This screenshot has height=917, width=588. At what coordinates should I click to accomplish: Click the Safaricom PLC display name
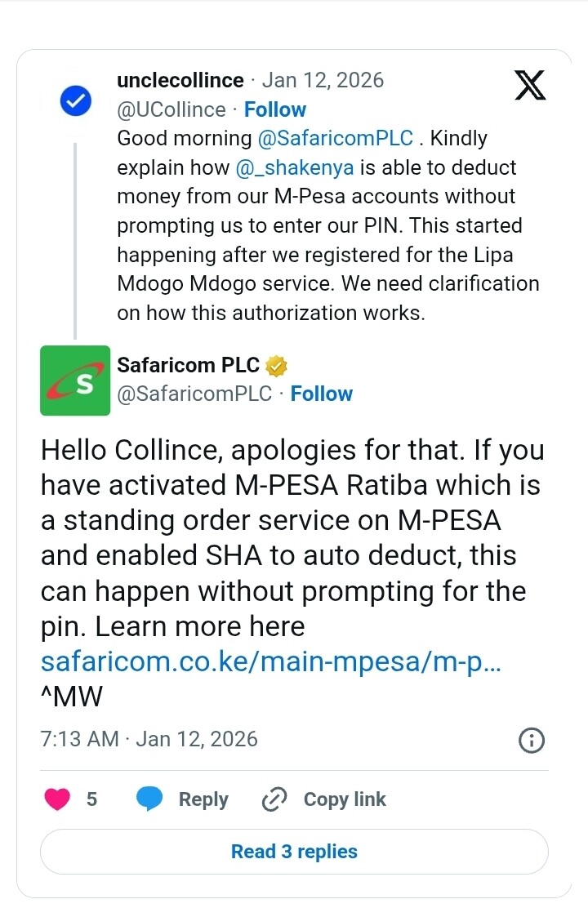pyautogui.click(x=188, y=366)
